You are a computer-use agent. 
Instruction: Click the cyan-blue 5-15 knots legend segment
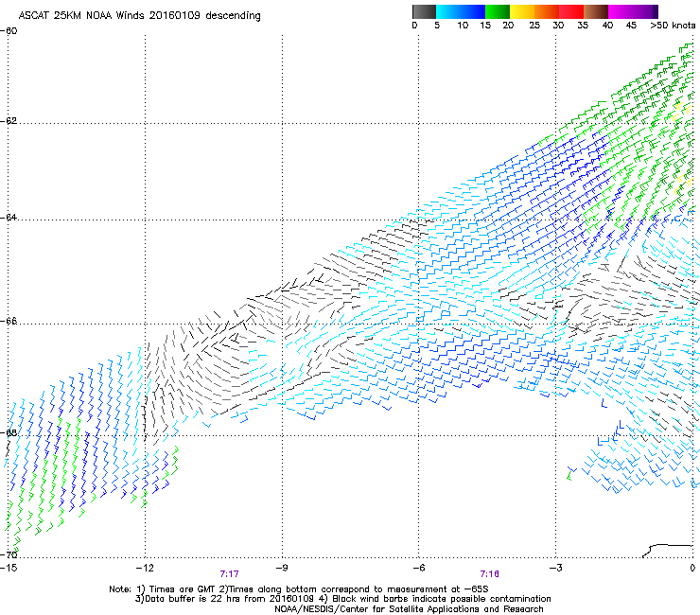[x=461, y=11]
